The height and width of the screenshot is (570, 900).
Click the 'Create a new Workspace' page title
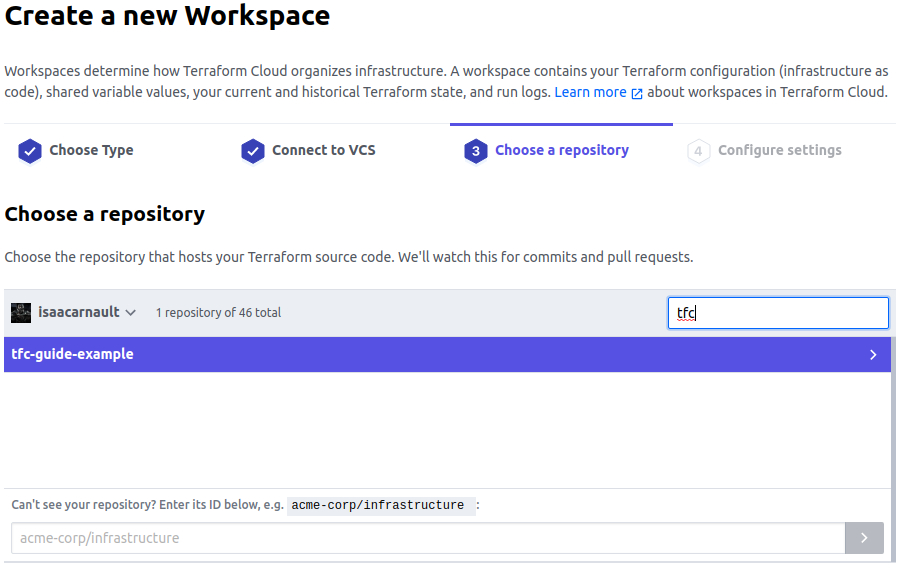coord(167,15)
